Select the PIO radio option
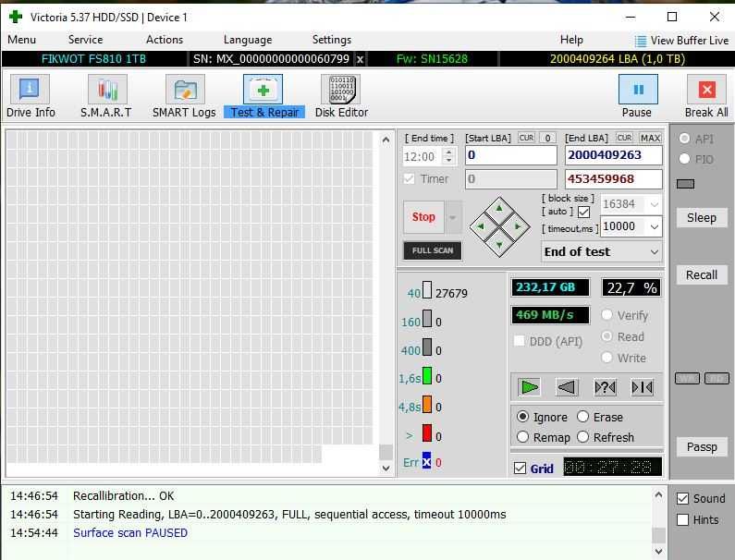This screenshot has width=735, height=560. click(x=684, y=159)
